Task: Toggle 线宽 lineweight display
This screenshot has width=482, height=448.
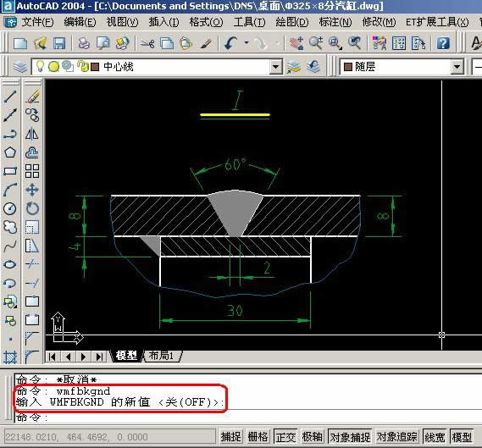Action: click(435, 437)
